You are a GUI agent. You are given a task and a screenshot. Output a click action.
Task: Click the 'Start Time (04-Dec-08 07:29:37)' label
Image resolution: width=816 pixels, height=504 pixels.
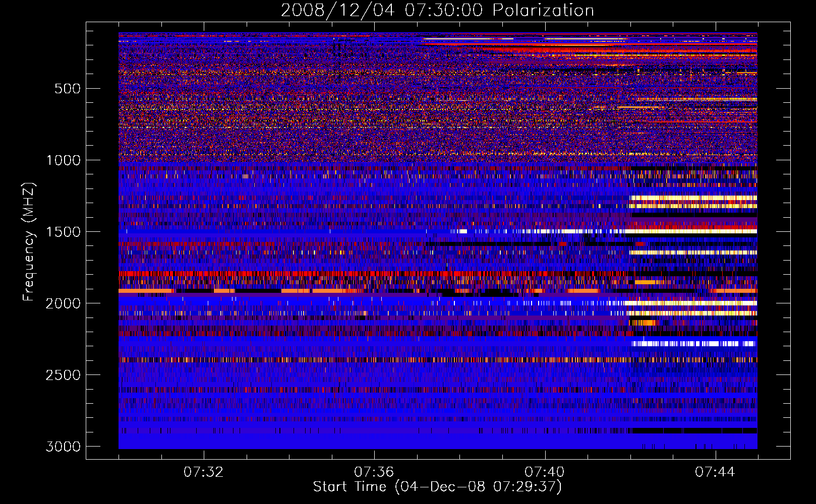[437, 487]
